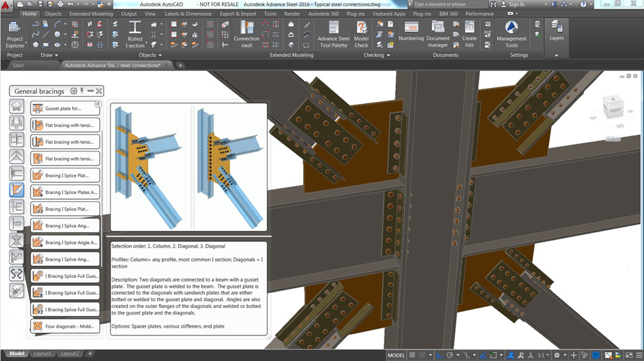Click Sign In
The height and width of the screenshot is (361, 644).
516,4
